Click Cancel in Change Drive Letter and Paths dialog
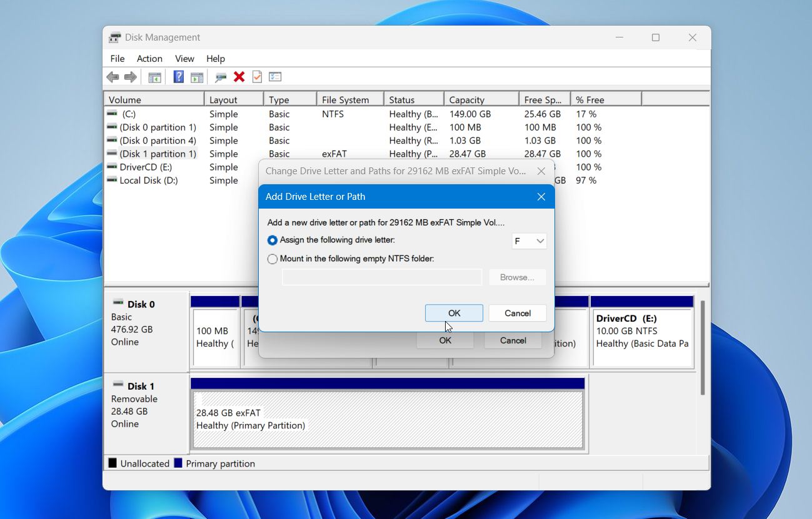The width and height of the screenshot is (812, 519). point(513,340)
